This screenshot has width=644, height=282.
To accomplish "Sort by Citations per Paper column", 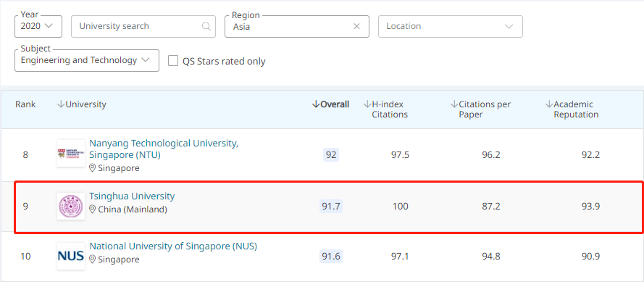I will coord(480,109).
